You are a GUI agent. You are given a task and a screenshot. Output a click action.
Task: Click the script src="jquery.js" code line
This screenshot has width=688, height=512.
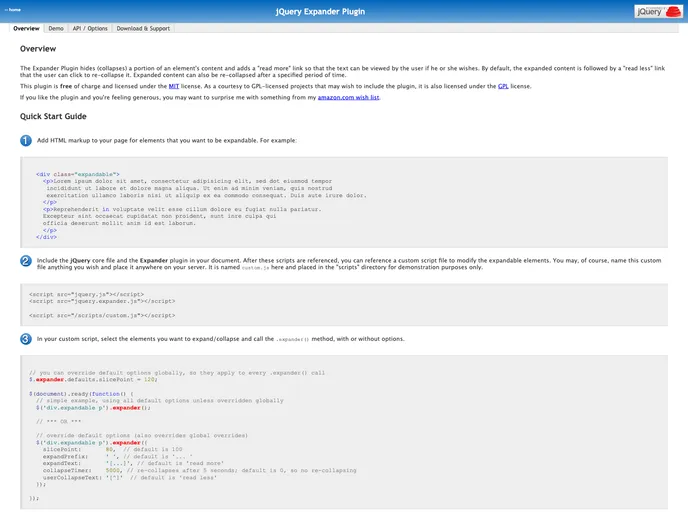click(86, 294)
